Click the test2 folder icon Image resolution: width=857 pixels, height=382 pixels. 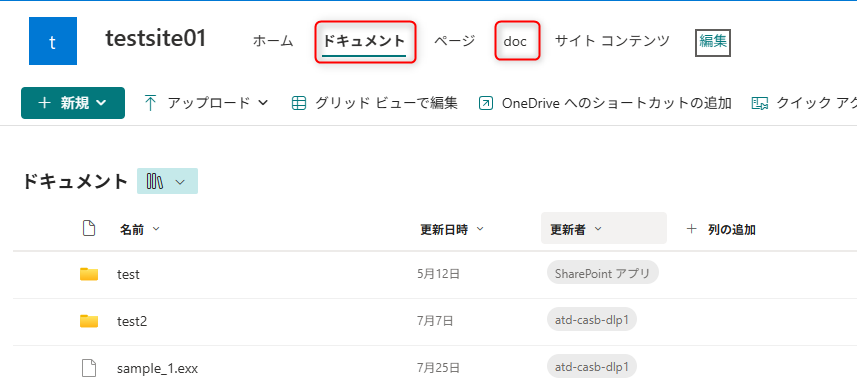(x=89, y=321)
